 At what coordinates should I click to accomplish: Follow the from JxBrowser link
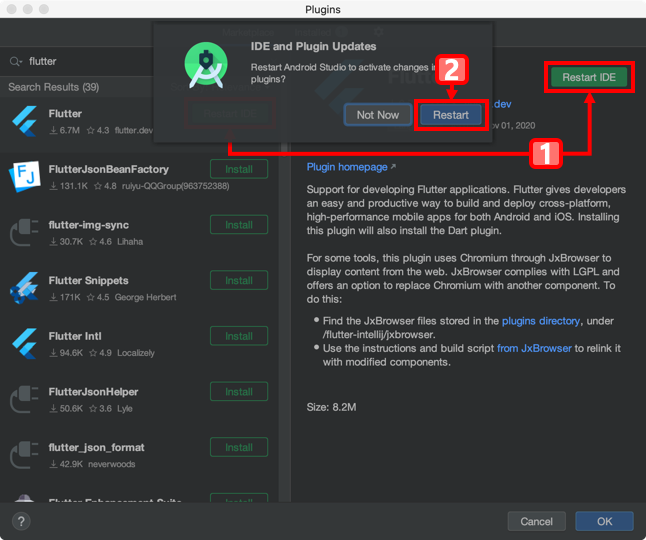pyautogui.click(x=534, y=348)
